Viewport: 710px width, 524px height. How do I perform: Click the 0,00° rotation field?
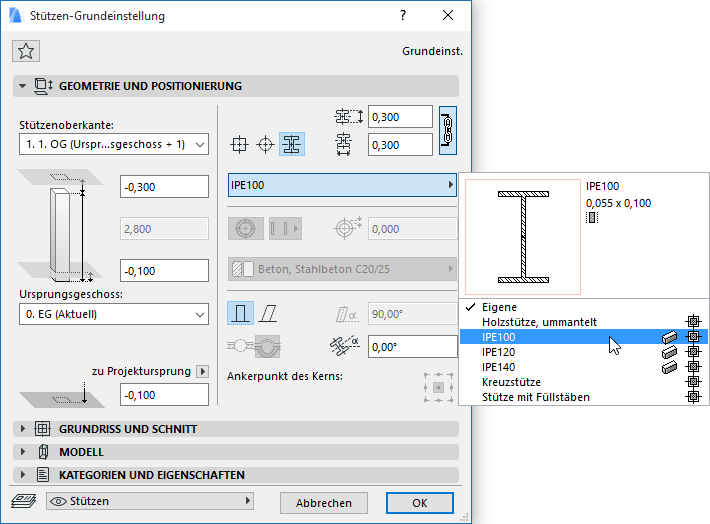click(413, 347)
